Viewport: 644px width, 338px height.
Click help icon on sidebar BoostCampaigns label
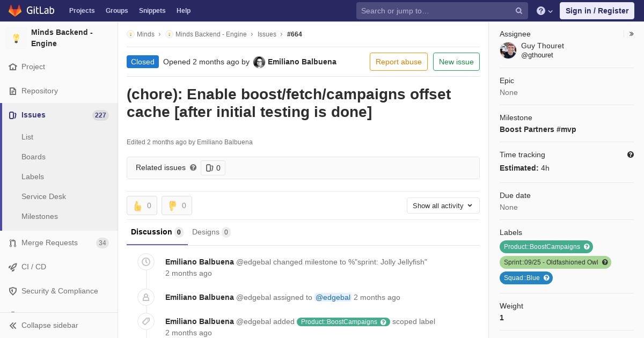[587, 247]
